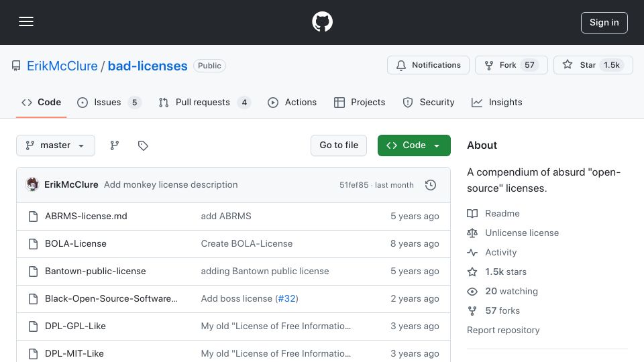Switch to the Issues tab
The width and height of the screenshot is (644, 362).
coord(109,102)
